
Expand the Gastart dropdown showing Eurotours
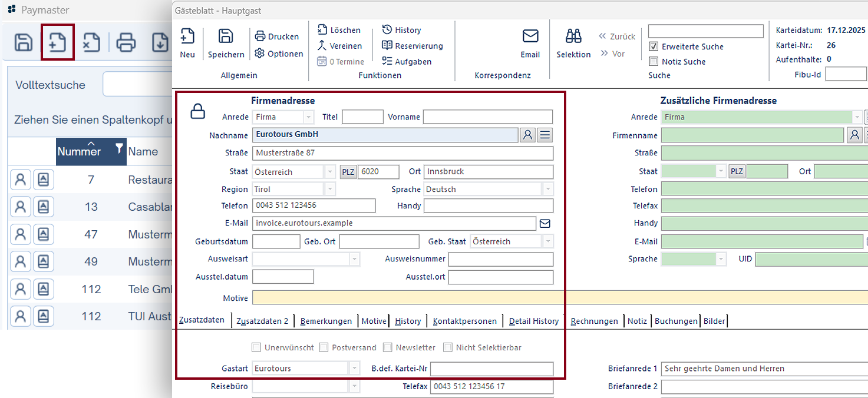click(x=354, y=369)
